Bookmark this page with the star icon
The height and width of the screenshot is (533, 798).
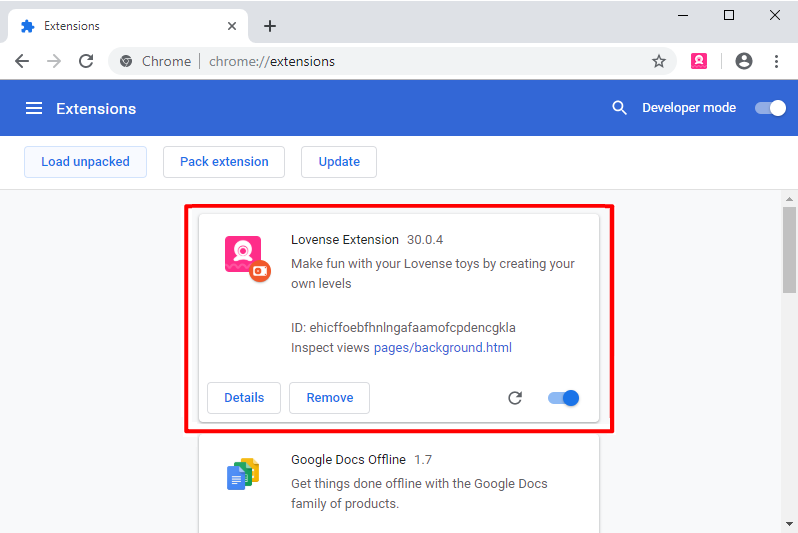[x=659, y=61]
